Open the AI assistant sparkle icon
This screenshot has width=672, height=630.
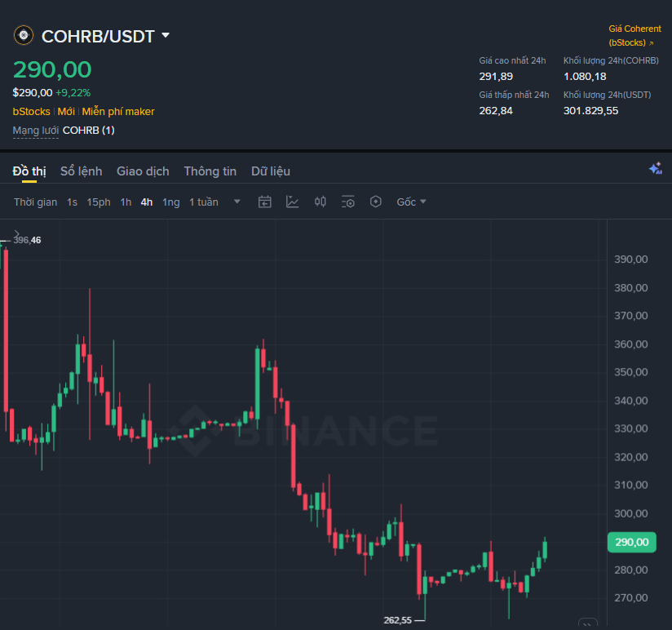pos(656,168)
